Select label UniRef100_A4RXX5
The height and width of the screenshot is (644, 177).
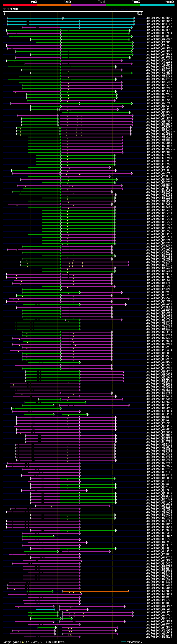pyautogui.click(x=159, y=39)
